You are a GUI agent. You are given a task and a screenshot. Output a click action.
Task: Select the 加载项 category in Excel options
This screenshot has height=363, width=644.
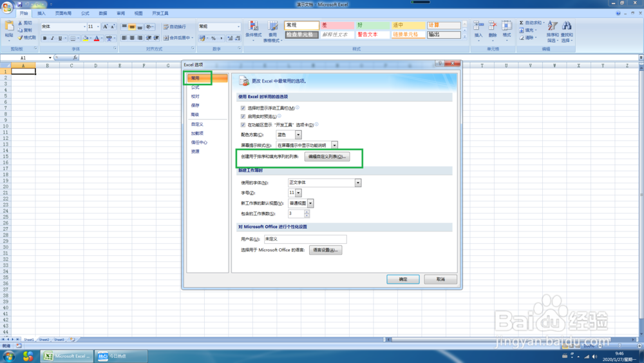pos(197,133)
